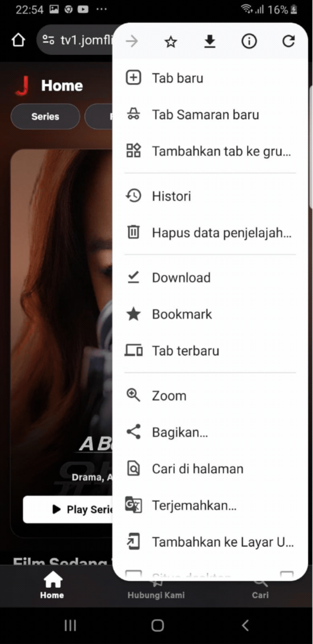Click the Histori clock icon

(133, 196)
